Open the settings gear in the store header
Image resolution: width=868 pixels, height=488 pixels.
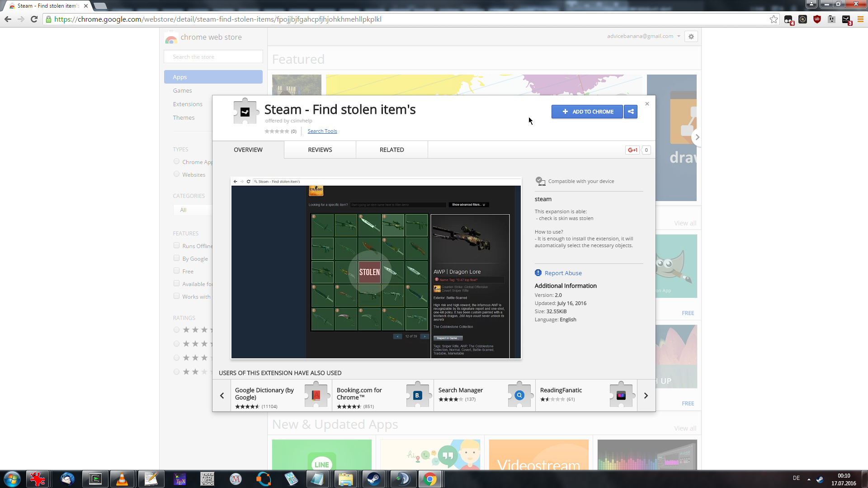pyautogui.click(x=691, y=37)
